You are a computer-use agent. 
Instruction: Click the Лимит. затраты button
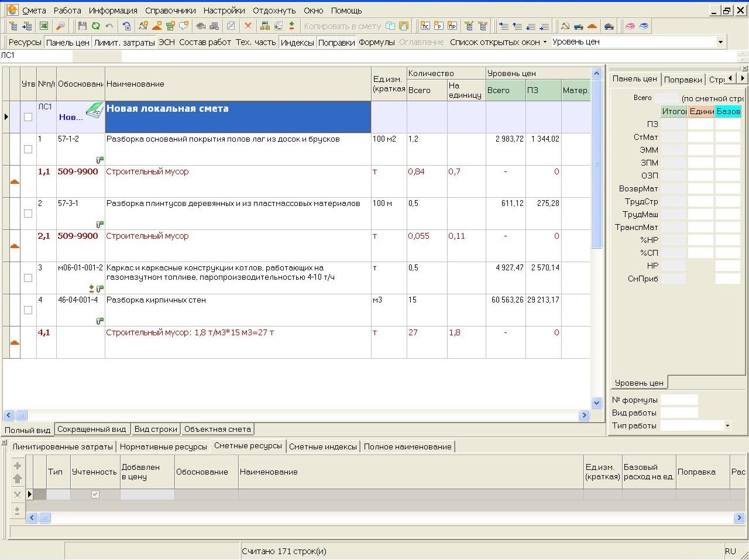tap(124, 42)
